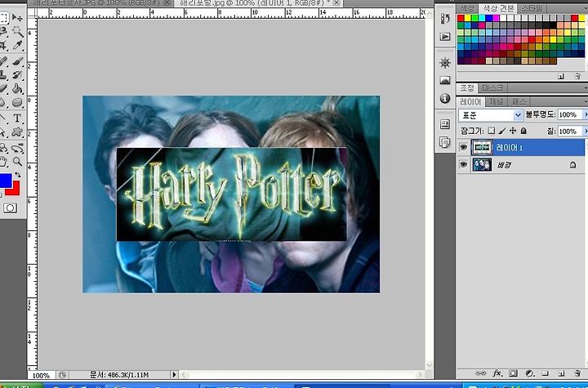Open the Actions panel icon

click(x=445, y=37)
